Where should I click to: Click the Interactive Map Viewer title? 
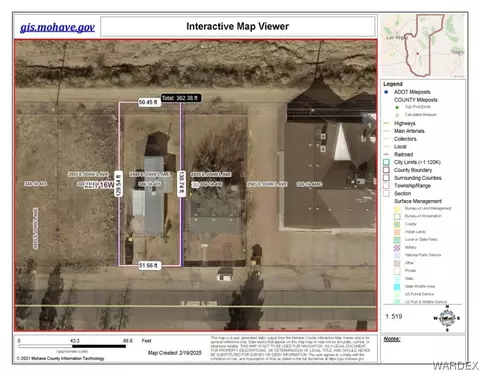(x=237, y=26)
